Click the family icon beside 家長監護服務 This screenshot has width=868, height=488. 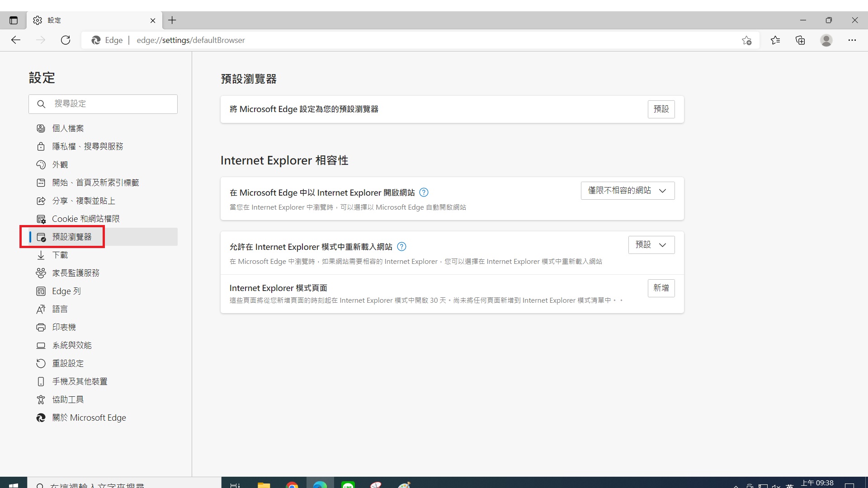(41, 273)
